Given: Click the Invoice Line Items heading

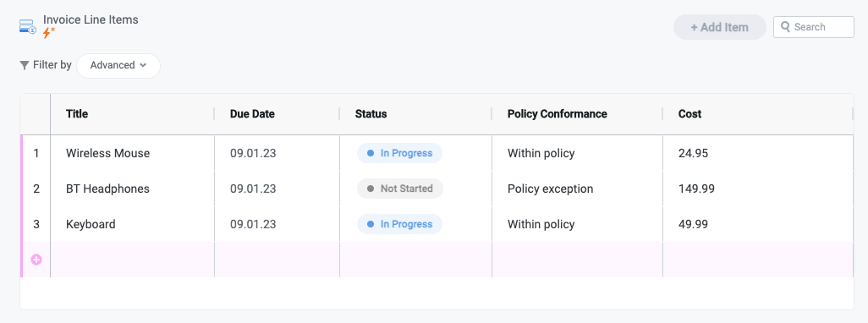Looking at the screenshot, I should 91,19.
